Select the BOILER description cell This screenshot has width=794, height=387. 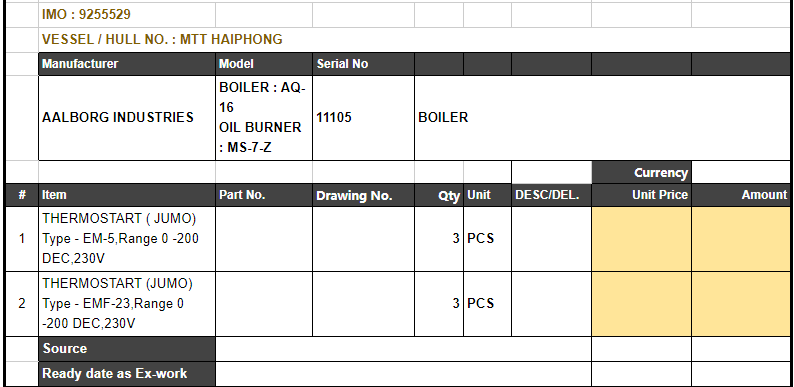point(602,118)
